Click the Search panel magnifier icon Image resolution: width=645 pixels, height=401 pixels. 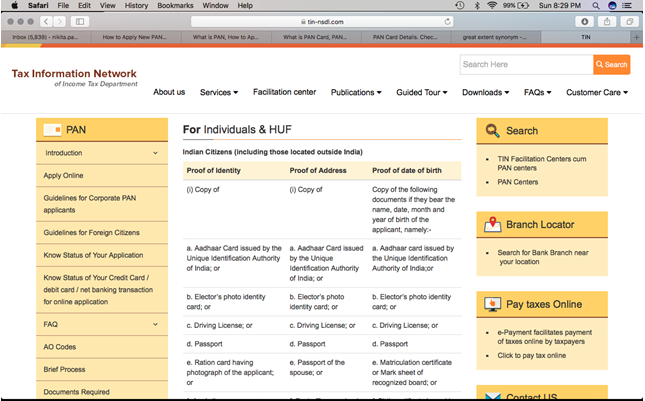click(x=492, y=131)
